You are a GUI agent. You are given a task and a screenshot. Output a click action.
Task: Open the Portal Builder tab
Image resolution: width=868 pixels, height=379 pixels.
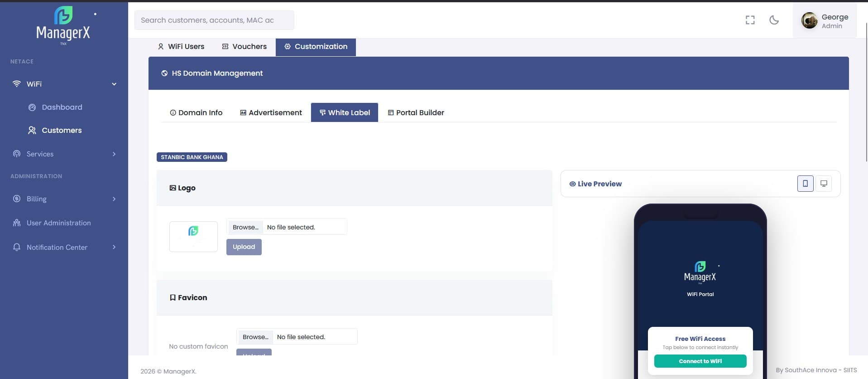tap(416, 112)
